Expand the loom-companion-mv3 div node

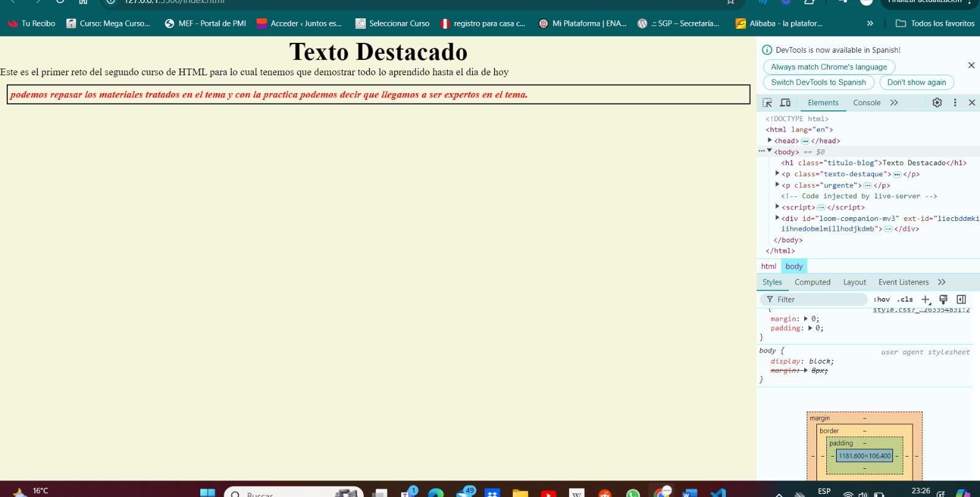click(x=777, y=218)
